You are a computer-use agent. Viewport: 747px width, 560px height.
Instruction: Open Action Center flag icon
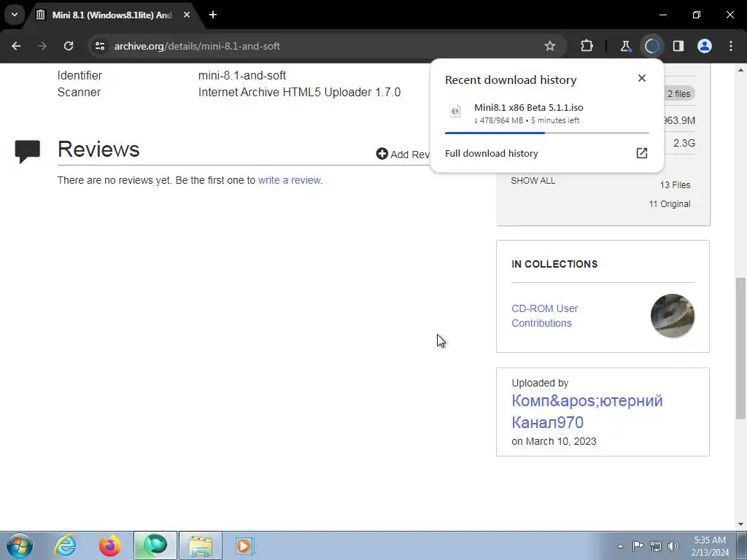638,546
